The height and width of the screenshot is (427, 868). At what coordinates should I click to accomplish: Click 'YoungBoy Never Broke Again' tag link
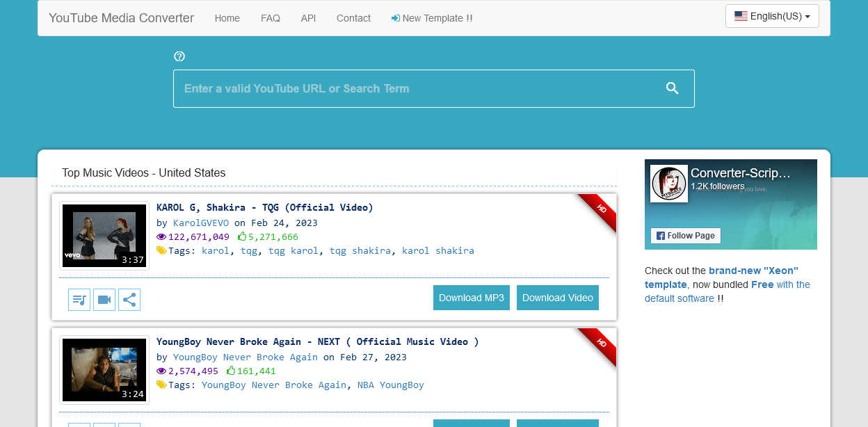(274, 385)
